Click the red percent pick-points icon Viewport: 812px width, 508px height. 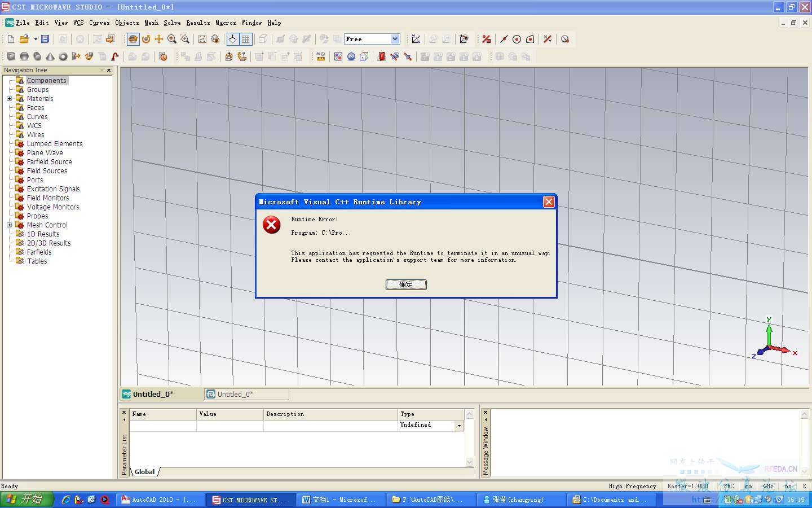pos(486,39)
